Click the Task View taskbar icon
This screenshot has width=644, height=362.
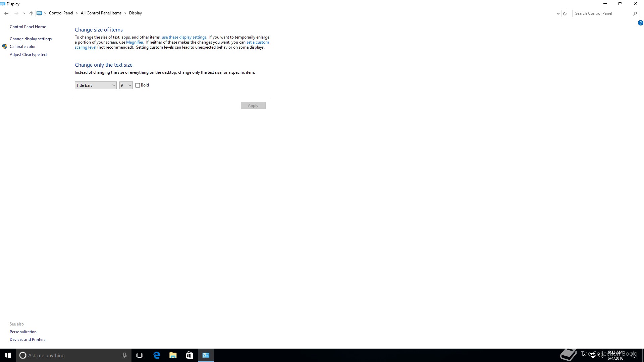[x=140, y=355]
